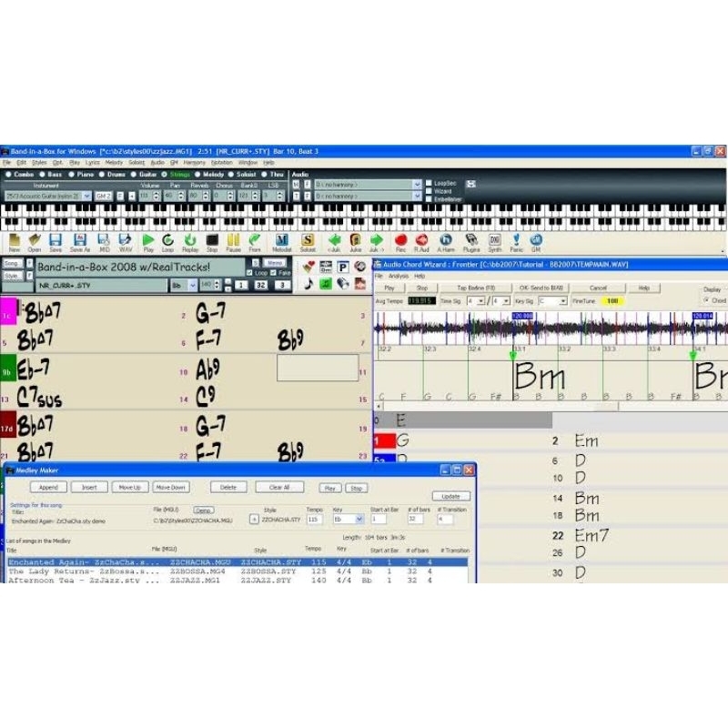Click the Panic toolbar icon
The image size is (728, 728).
[x=516, y=243]
